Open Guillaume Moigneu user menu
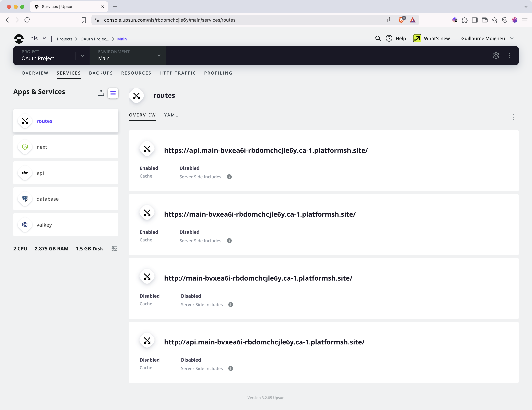This screenshot has height=410, width=532. [487, 38]
